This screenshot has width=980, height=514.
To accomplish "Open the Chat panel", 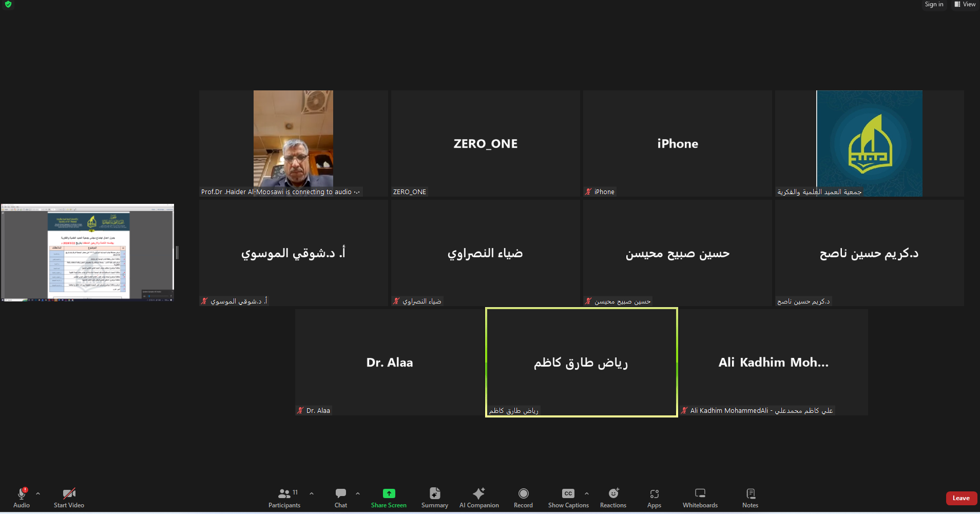I will [340, 494].
